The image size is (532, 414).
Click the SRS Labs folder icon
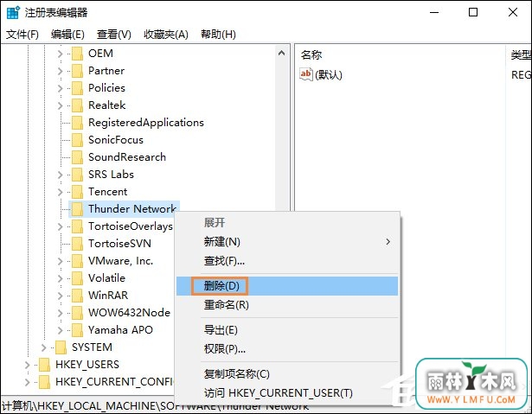tap(77, 175)
